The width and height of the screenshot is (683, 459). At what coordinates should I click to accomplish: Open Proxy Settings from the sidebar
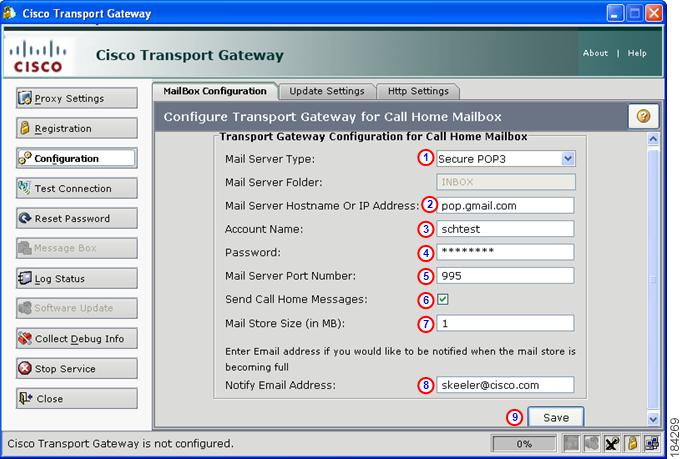tap(77, 98)
